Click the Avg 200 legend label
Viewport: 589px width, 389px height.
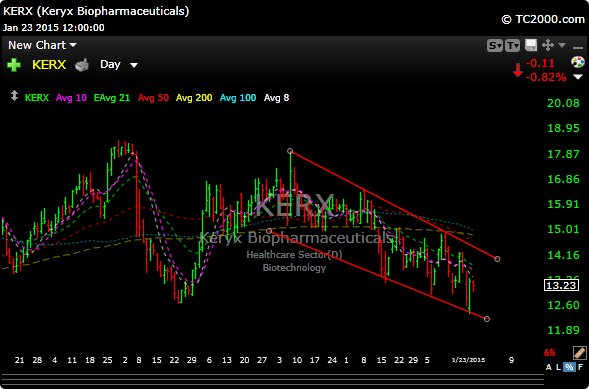[x=194, y=98]
